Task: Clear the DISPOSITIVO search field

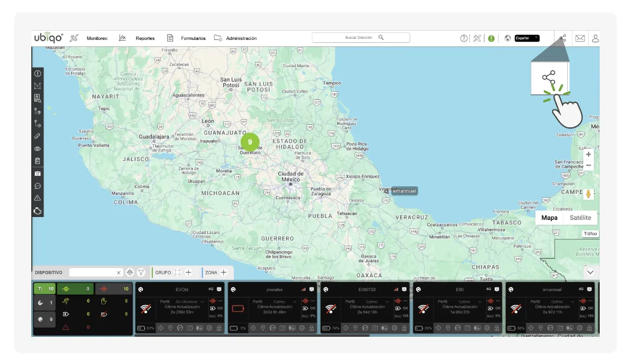Action: (x=119, y=273)
